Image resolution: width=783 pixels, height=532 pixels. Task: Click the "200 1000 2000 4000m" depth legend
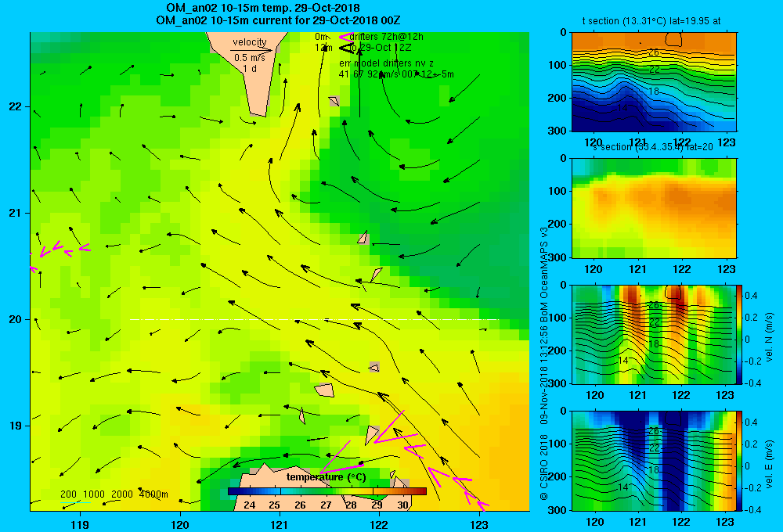[114, 494]
